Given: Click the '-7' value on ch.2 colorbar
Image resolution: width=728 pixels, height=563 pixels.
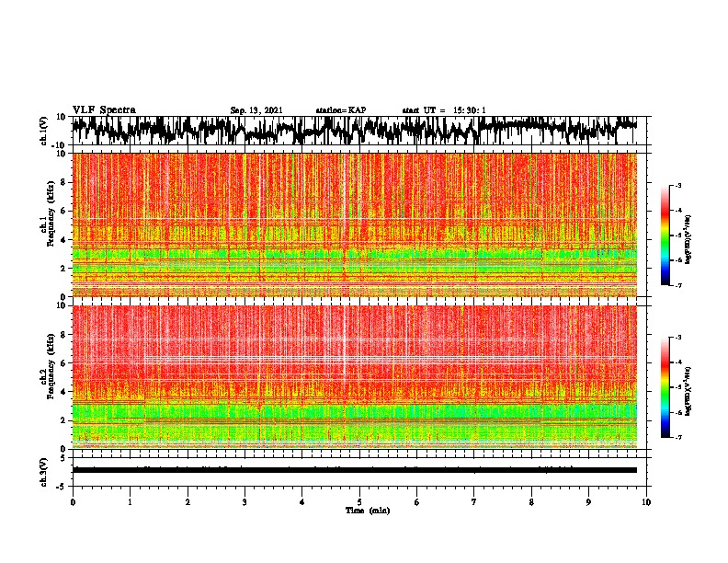Looking at the screenshot, I should pyautogui.click(x=677, y=437).
